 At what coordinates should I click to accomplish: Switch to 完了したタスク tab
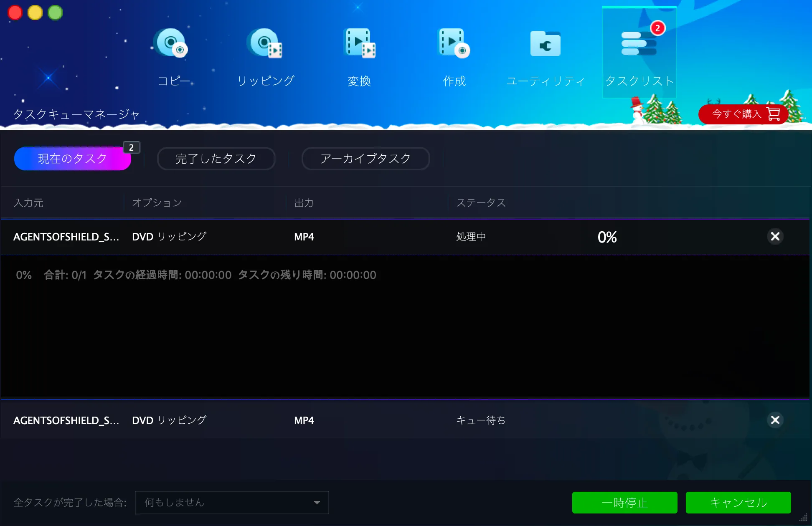coord(216,159)
